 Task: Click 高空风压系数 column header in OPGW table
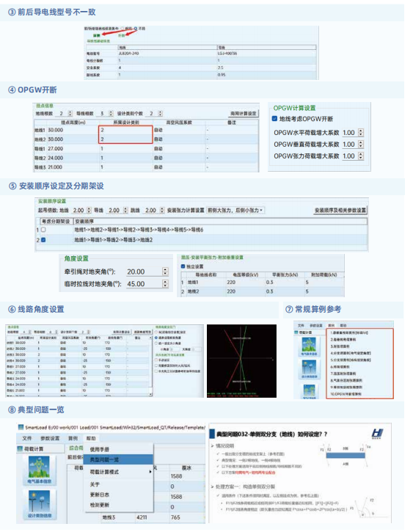click(x=179, y=122)
